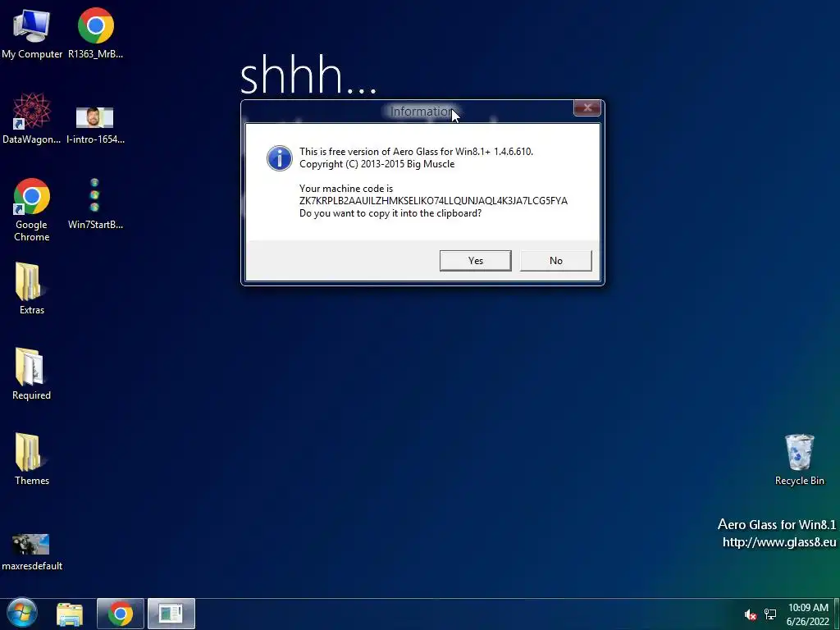Click No in the Information dialog

pyautogui.click(x=555, y=260)
